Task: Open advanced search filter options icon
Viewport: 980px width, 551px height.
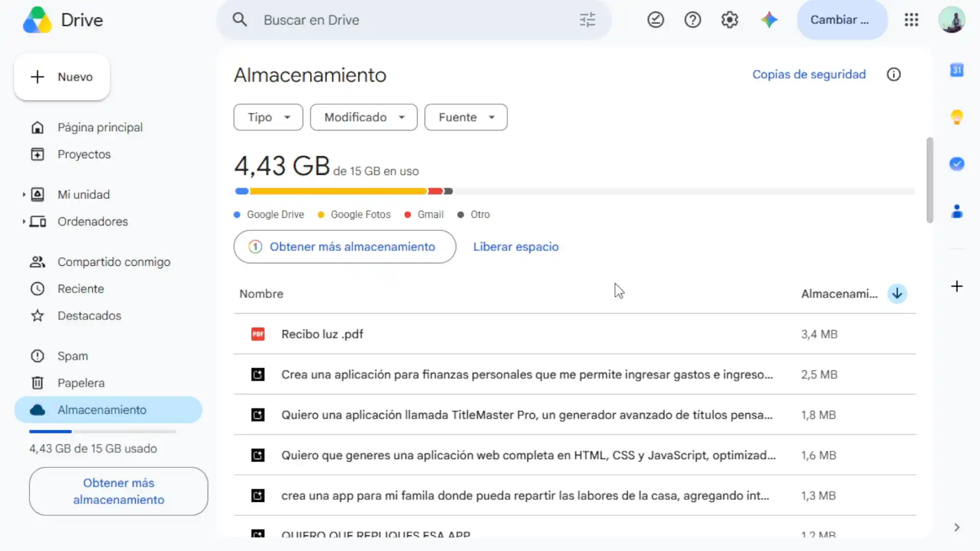Action: (587, 20)
